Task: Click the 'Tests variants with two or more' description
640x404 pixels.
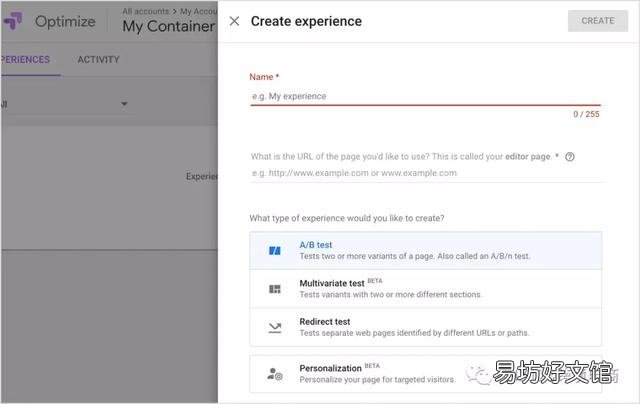Action: (x=391, y=295)
